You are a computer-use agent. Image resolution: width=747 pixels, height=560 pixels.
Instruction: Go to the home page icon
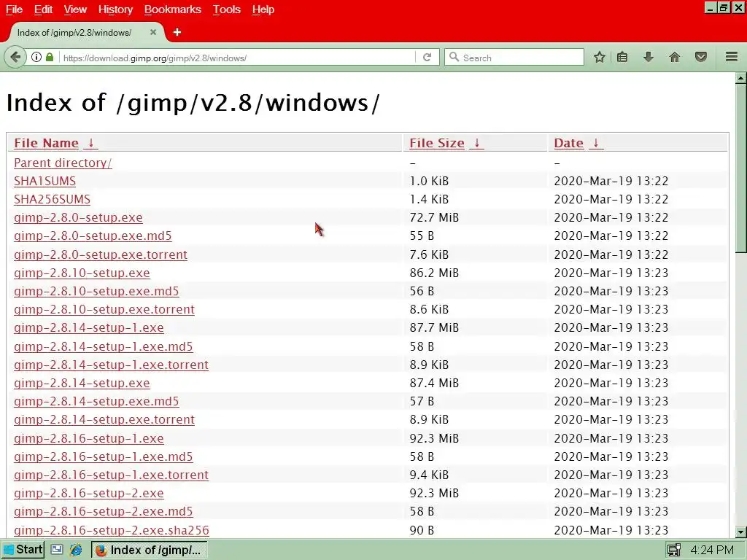coord(675,58)
